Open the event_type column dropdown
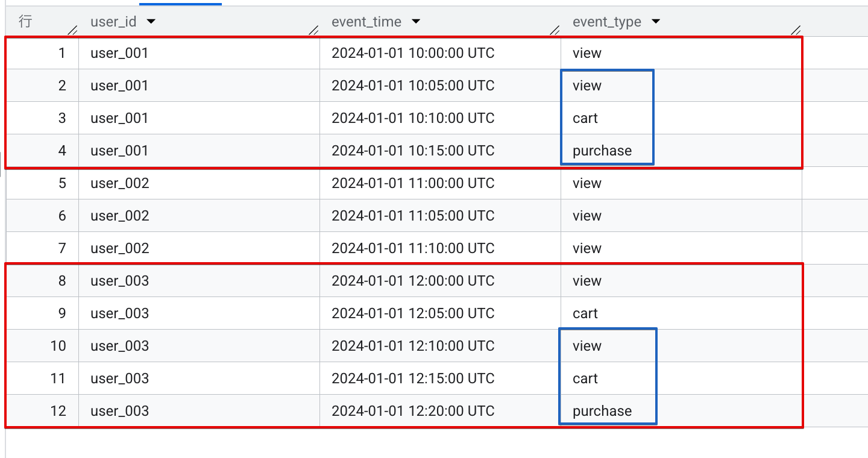Viewport: 868px width, 458px height. click(655, 22)
